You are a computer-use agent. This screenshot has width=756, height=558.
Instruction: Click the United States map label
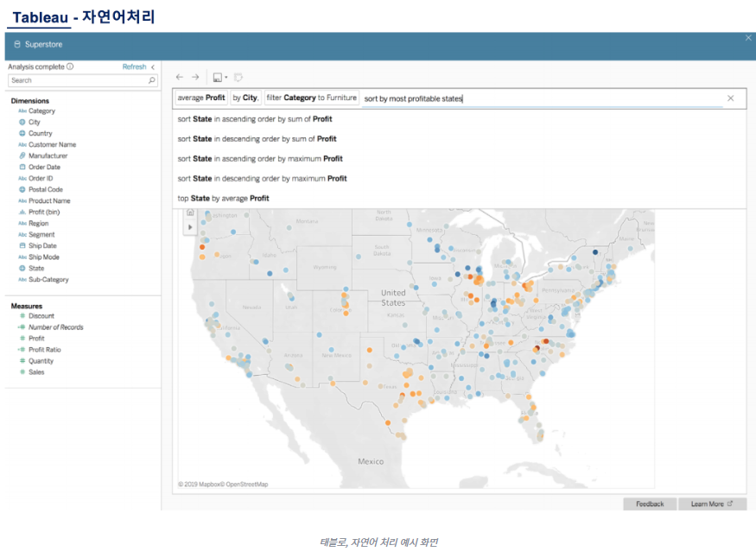point(393,298)
